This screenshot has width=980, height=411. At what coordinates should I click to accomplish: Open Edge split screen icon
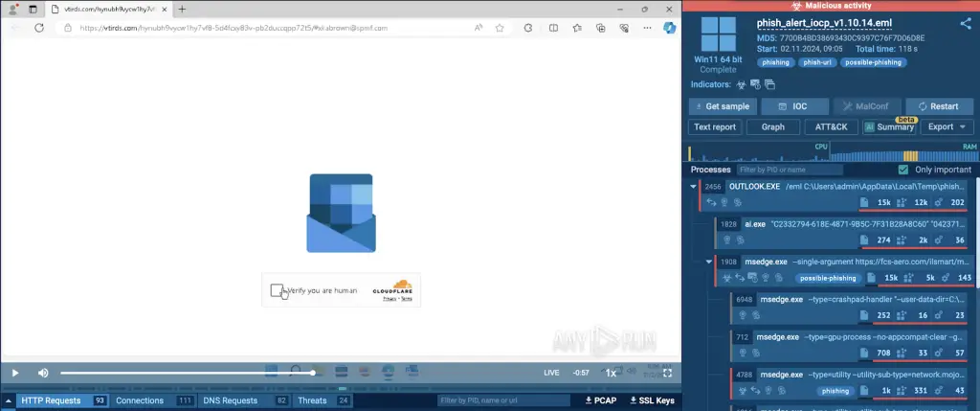click(553, 28)
